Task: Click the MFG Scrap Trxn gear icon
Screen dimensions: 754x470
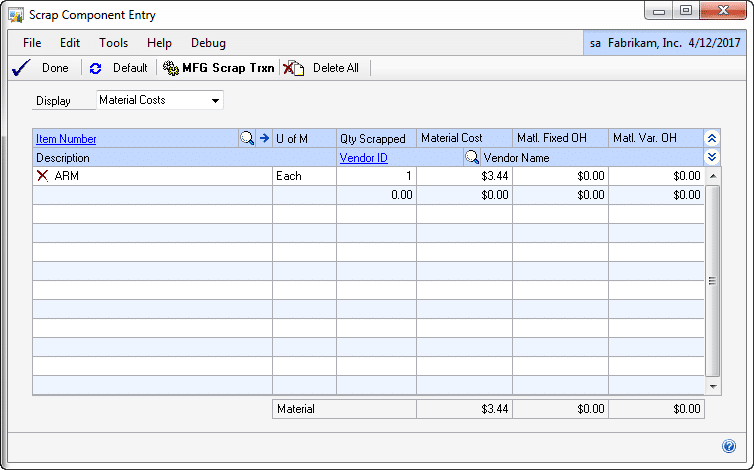Action: point(170,68)
